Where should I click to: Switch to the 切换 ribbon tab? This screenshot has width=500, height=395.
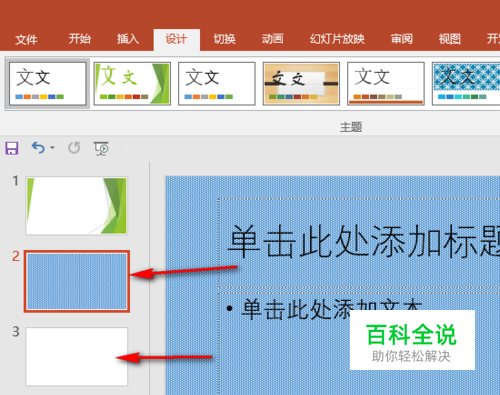[x=224, y=39]
